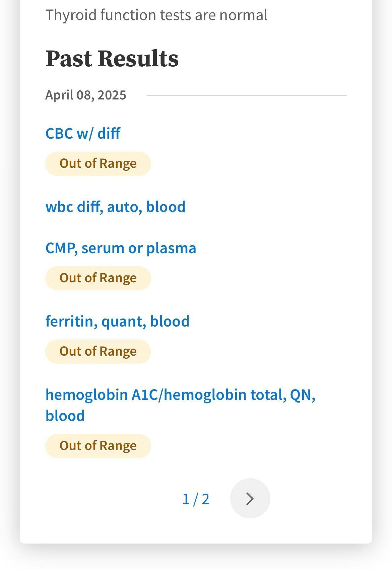This screenshot has height=570, width=392.
Task: Click left gray margin outside the card
Action: tap(9, 268)
